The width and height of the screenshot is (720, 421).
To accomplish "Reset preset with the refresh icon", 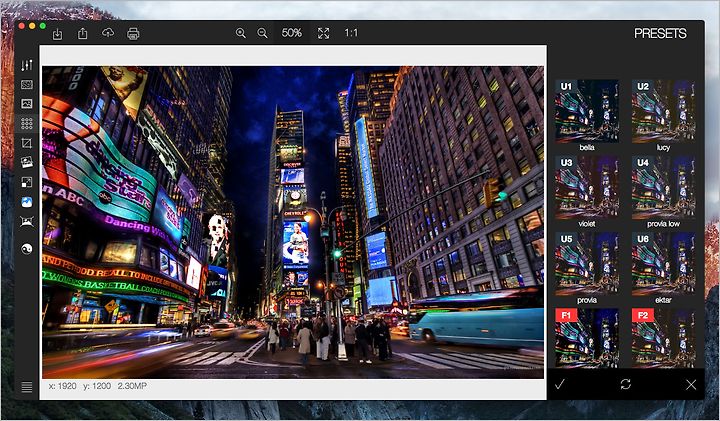I will pyautogui.click(x=625, y=384).
